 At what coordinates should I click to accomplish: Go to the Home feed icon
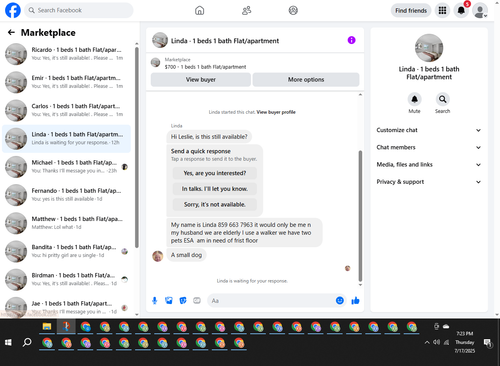click(199, 10)
